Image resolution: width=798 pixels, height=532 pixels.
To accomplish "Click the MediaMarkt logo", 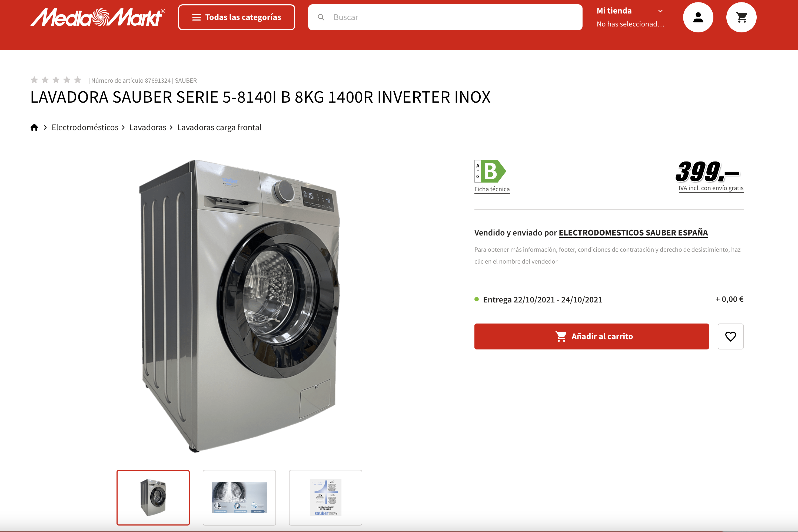I will 98,17.
